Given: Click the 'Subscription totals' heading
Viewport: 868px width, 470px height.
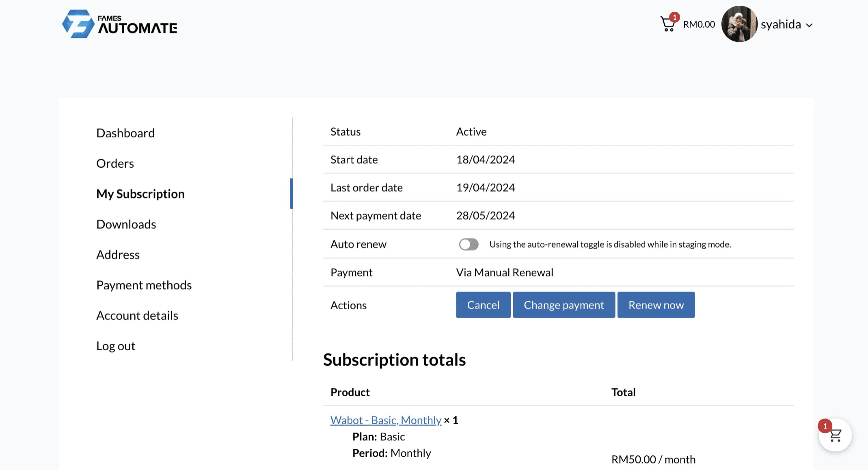Looking at the screenshot, I should pos(395,360).
